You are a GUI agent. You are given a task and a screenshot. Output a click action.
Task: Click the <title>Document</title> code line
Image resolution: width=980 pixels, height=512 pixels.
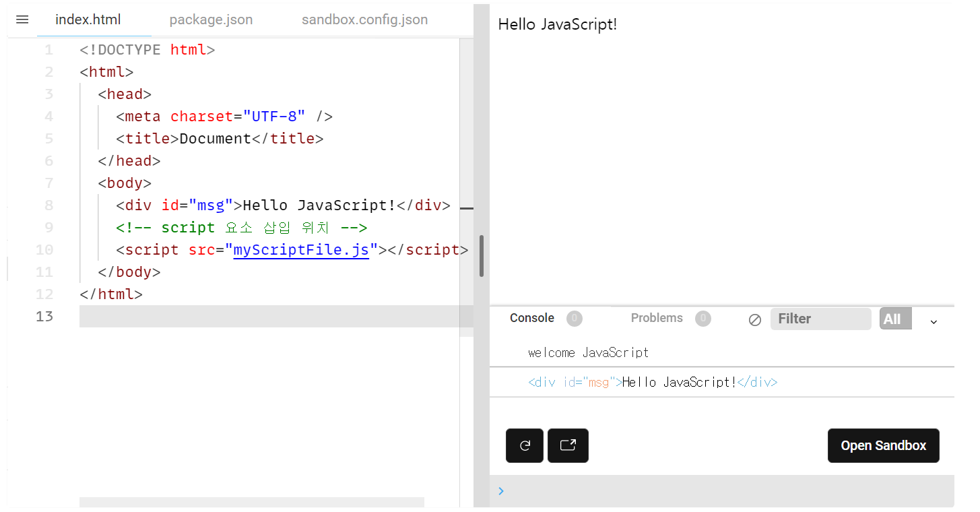[220, 139]
